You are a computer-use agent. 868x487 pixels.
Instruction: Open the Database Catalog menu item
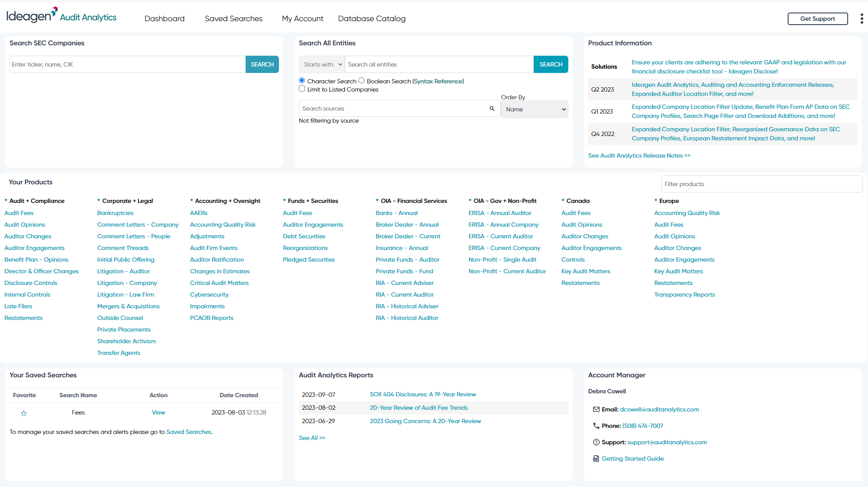(372, 19)
